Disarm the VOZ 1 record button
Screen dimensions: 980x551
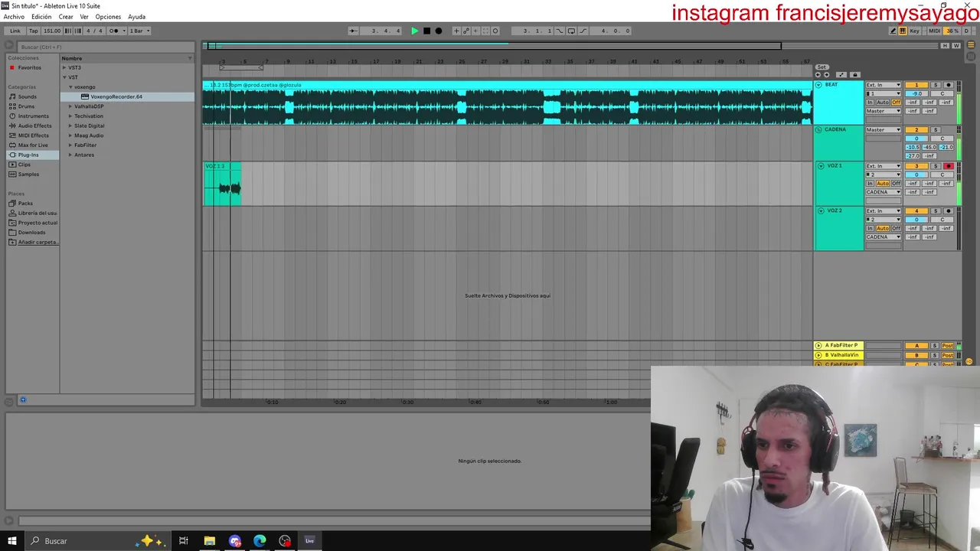(x=949, y=166)
